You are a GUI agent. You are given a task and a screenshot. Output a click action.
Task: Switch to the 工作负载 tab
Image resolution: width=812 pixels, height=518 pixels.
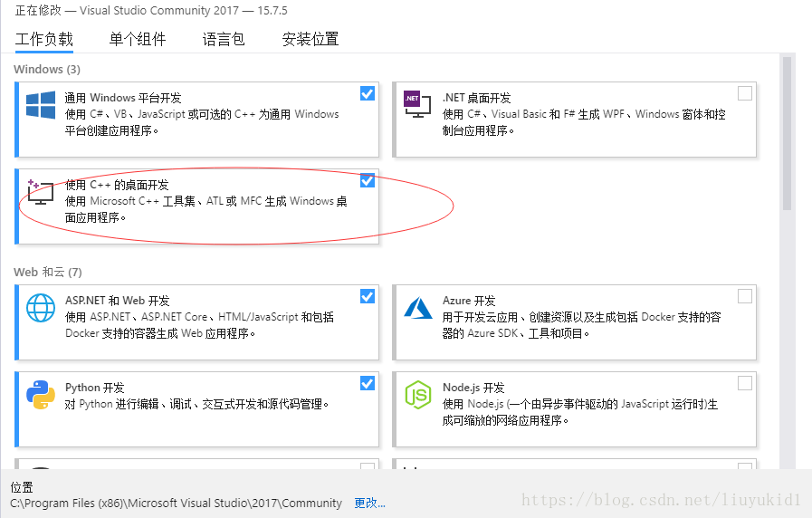pos(44,39)
